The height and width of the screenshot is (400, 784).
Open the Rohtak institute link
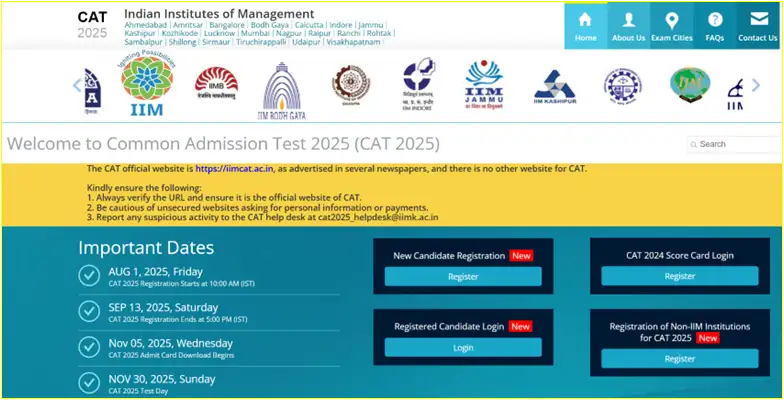click(379, 34)
